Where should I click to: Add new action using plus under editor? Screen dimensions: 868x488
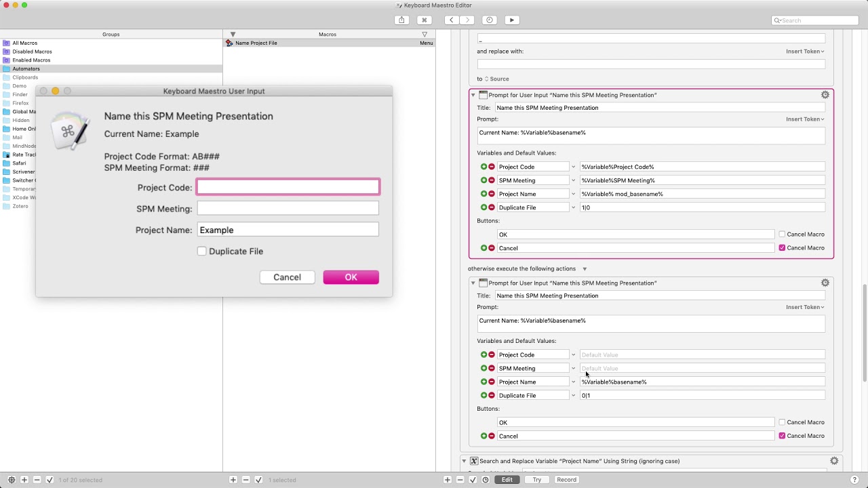[448, 480]
